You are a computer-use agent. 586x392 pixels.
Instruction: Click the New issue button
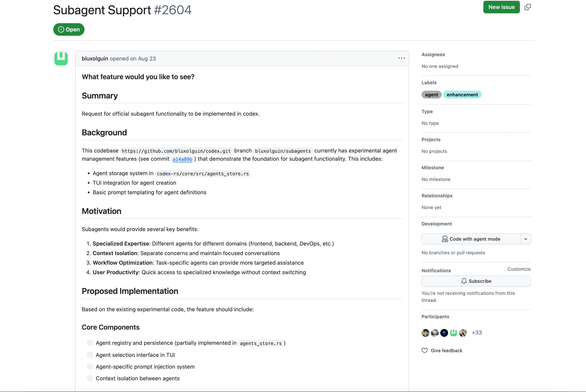pos(502,7)
